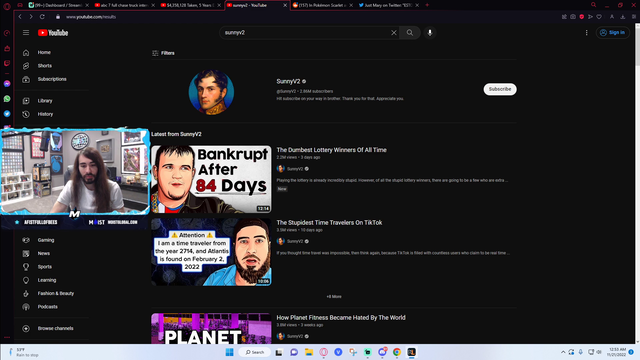Open Facebook Messenger in the Opera sidebar
This screenshot has height=360, width=640.
point(7,84)
